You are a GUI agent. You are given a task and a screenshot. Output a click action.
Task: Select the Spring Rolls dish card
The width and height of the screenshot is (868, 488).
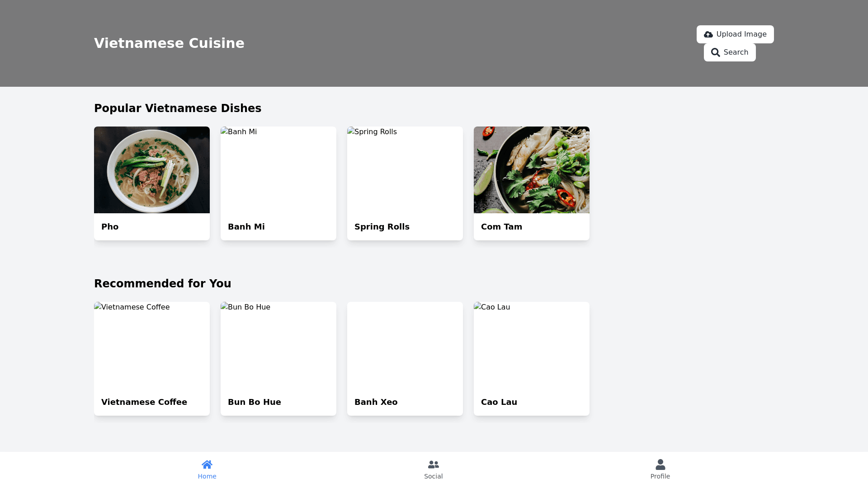pyautogui.click(x=405, y=183)
